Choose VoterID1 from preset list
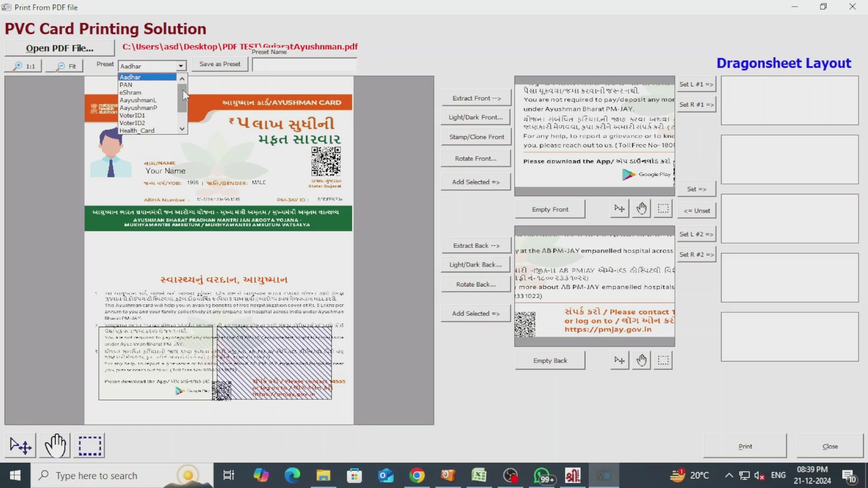 tap(132, 115)
